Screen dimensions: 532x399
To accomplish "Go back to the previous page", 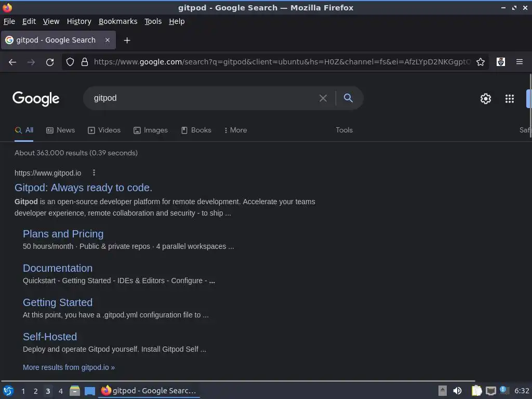I will (12, 62).
